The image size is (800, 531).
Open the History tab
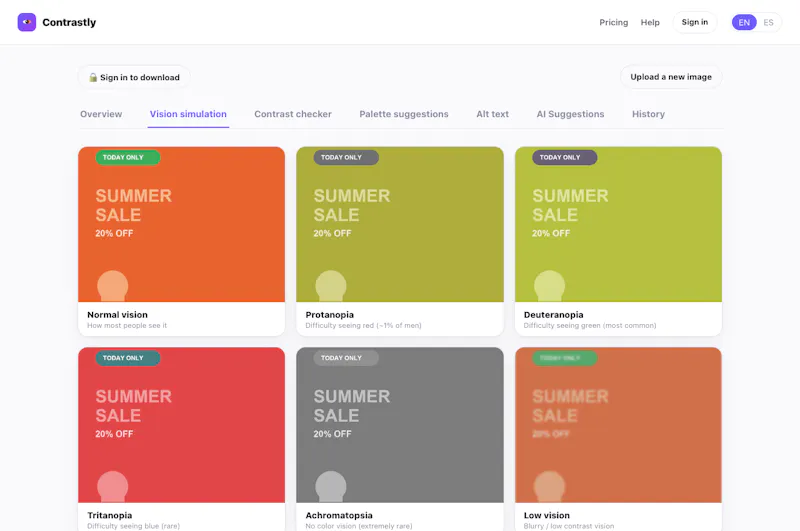tap(648, 114)
